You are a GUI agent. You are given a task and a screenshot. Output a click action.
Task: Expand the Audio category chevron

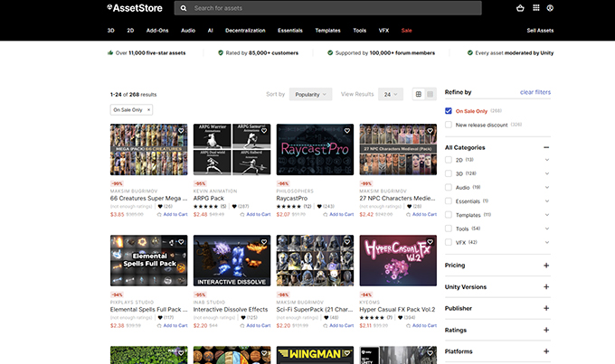[547, 187]
